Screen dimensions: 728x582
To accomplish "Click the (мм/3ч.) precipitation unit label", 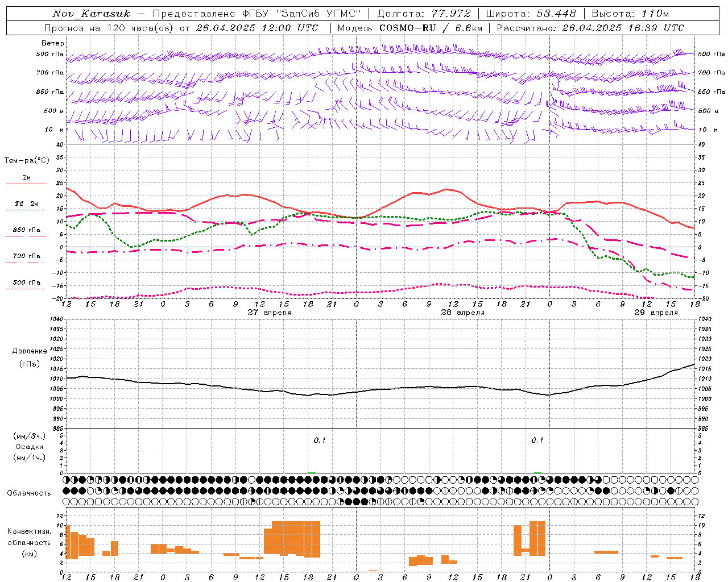I will click(30, 436).
